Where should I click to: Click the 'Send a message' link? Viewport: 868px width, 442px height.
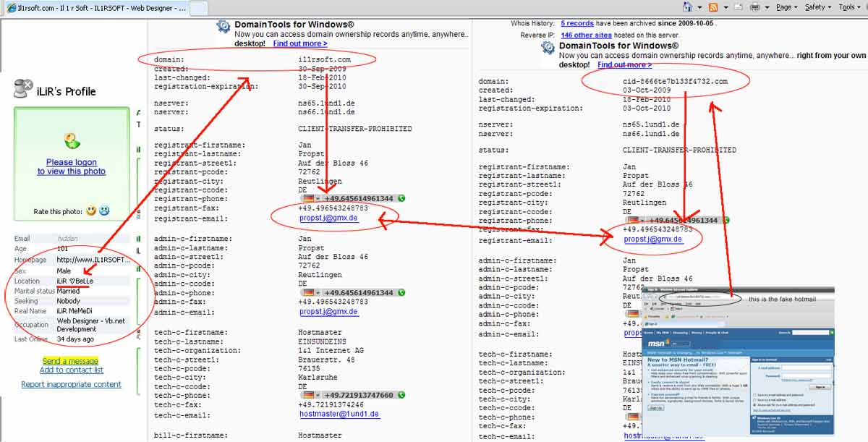coord(70,361)
